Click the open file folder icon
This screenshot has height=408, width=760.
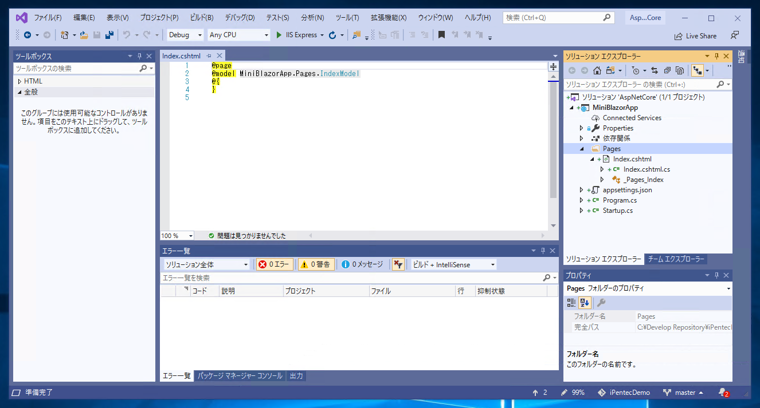click(x=84, y=35)
